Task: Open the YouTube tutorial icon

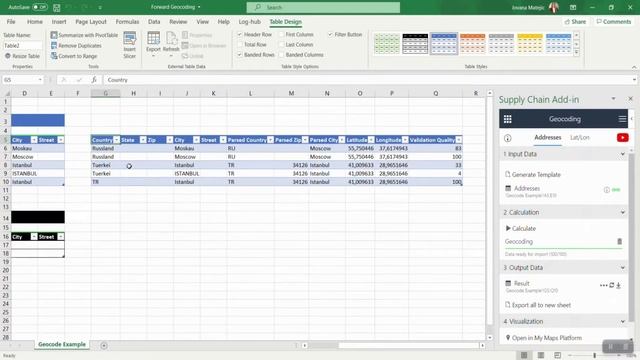Action: pos(622,138)
